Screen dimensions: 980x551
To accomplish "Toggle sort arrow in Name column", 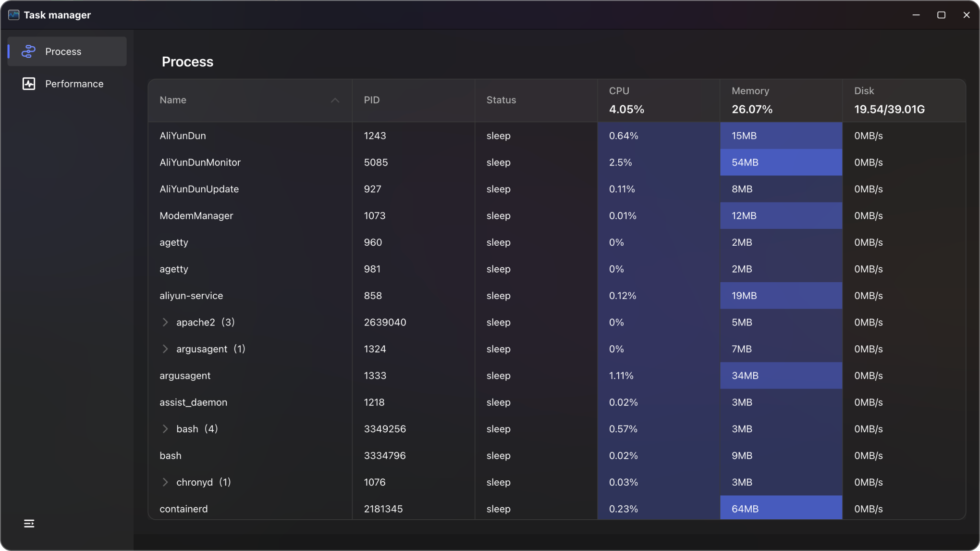I will 335,100.
